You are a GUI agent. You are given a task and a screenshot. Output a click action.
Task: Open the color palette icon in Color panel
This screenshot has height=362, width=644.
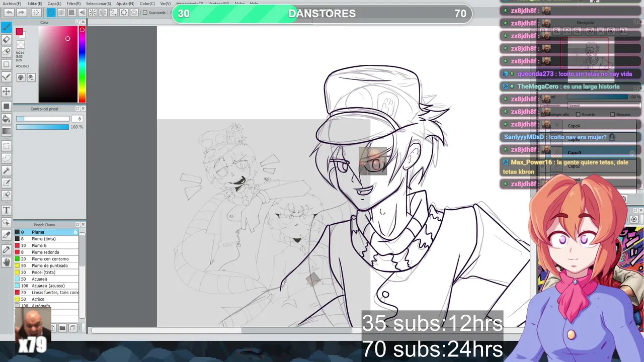pyautogui.click(x=21, y=77)
